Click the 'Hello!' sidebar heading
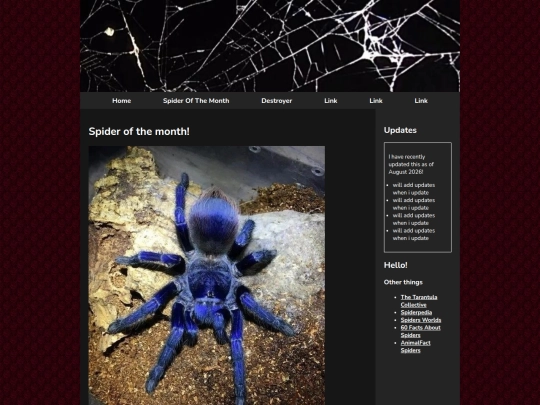The height and width of the screenshot is (405, 540). point(395,265)
